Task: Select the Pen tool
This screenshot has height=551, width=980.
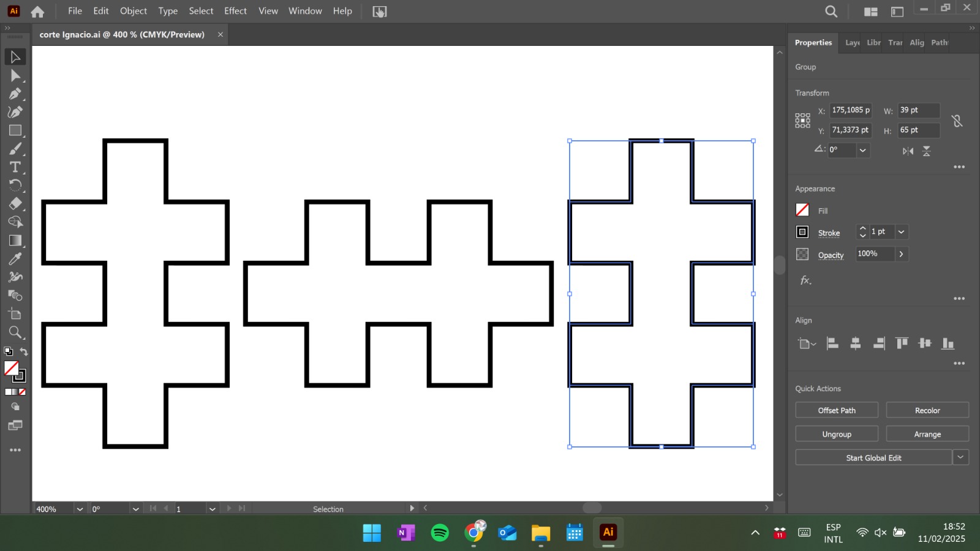Action: point(15,94)
